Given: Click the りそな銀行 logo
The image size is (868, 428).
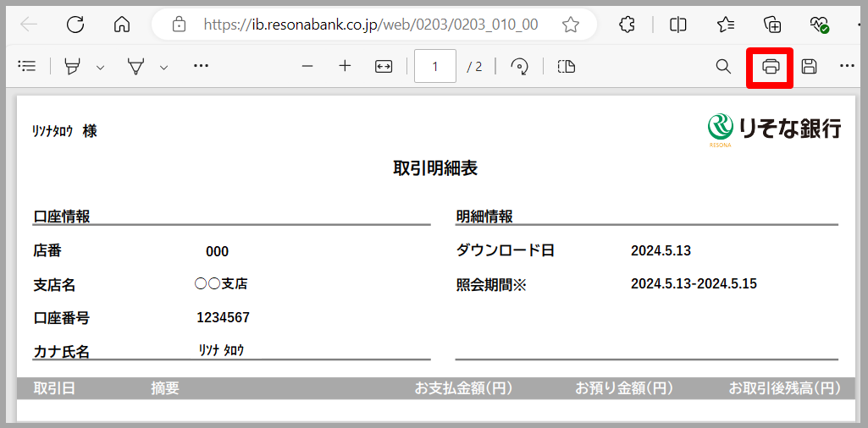Looking at the screenshot, I should [774, 130].
